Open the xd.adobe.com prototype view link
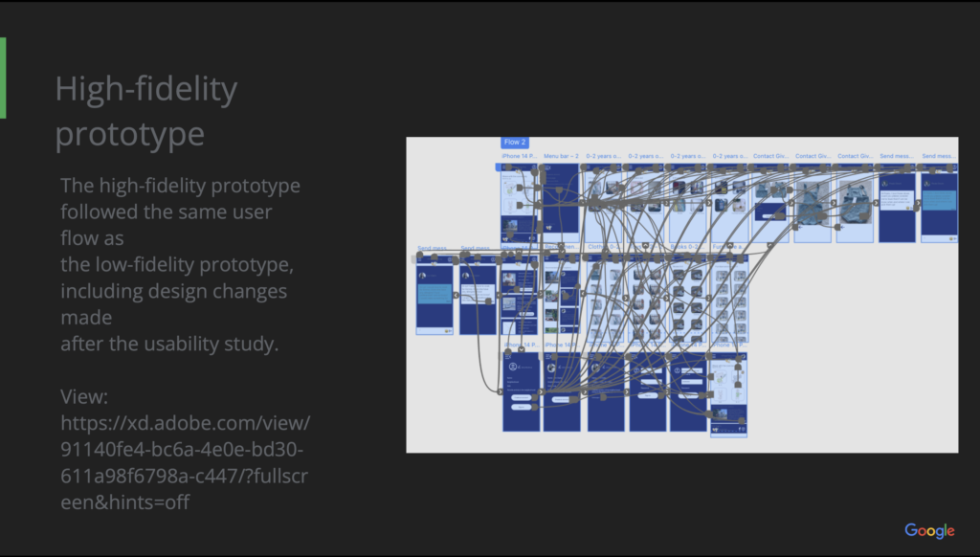This screenshot has height=557, width=980. pyautogui.click(x=185, y=449)
